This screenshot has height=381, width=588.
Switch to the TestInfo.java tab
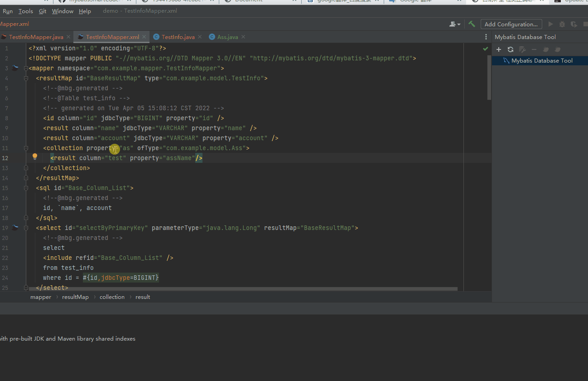pos(178,37)
